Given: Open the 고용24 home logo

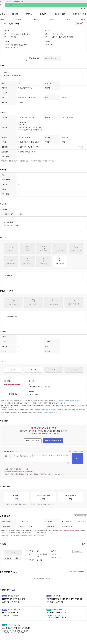Looking at the screenshot, I should pos(3,14).
